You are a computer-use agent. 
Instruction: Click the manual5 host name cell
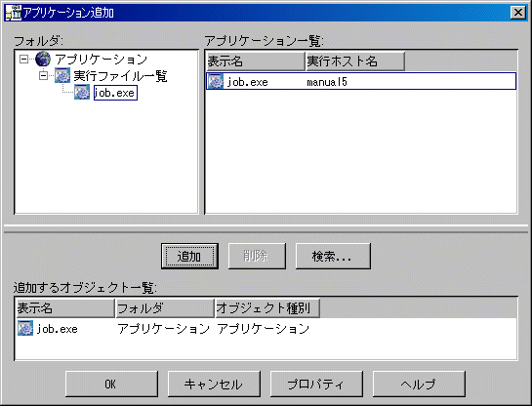pyautogui.click(x=327, y=82)
